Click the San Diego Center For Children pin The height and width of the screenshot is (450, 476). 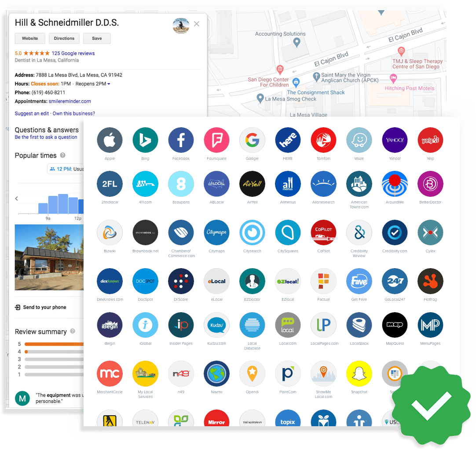click(x=280, y=70)
